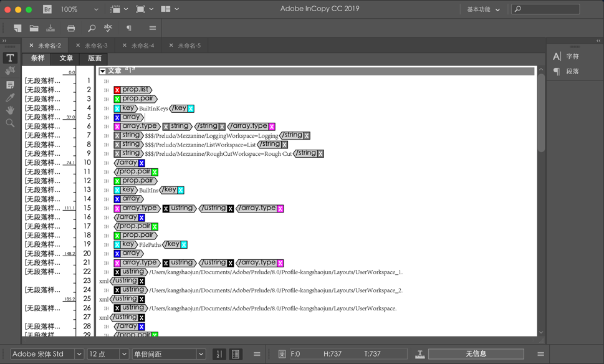The image size is (604, 364).
Task: Click LoggingWorkspace=Logging string text
Action: (211, 136)
